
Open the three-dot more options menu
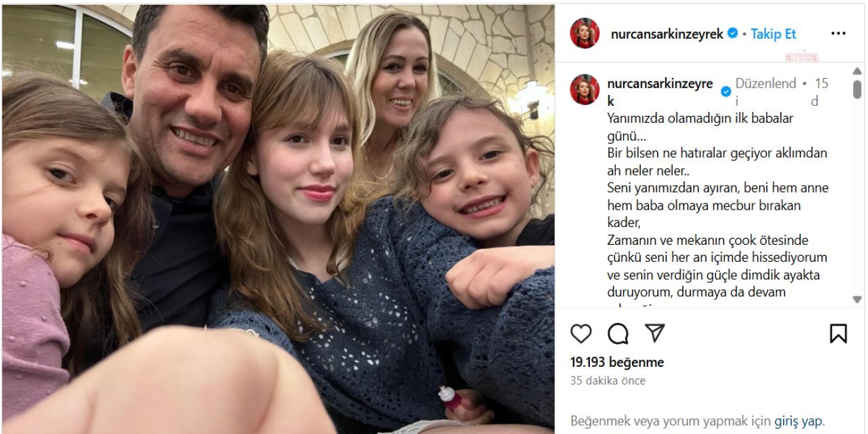coord(838,33)
